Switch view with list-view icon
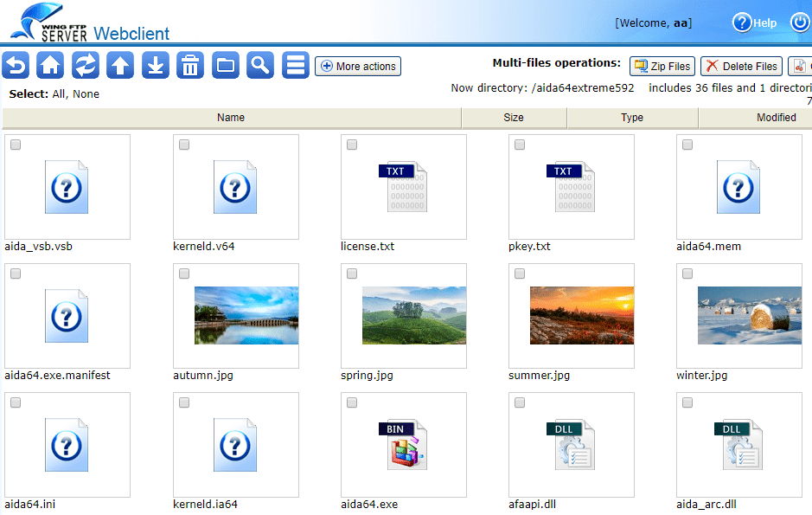This screenshot has width=812, height=515. click(296, 65)
